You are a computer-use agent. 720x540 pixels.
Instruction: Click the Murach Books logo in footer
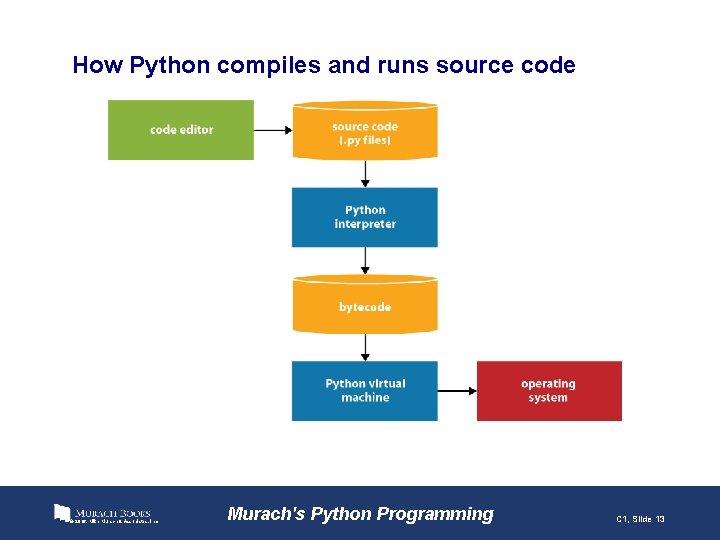106,514
